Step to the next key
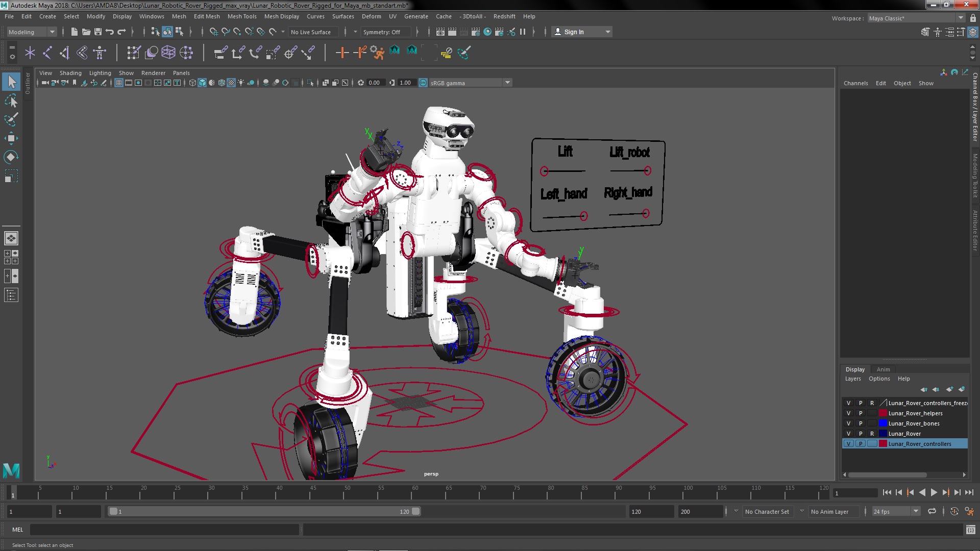Image resolution: width=980 pixels, height=551 pixels. coord(945,492)
